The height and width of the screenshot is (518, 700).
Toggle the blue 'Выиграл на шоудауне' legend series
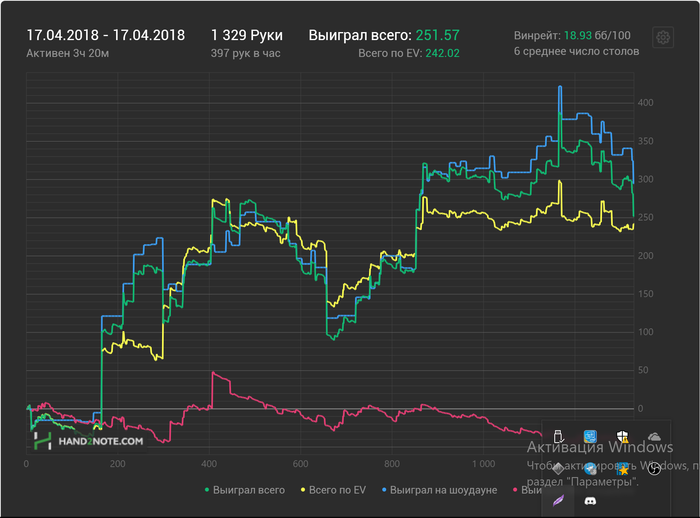(439, 490)
